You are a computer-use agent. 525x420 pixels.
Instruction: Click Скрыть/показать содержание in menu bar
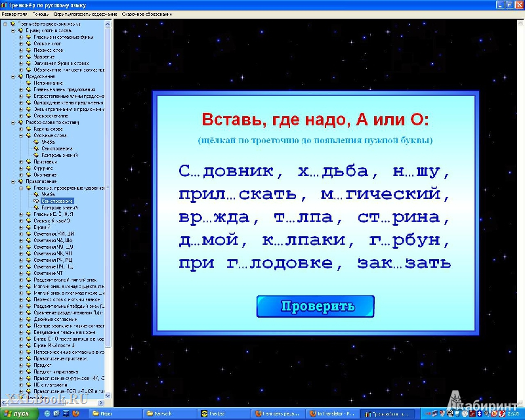(x=85, y=14)
